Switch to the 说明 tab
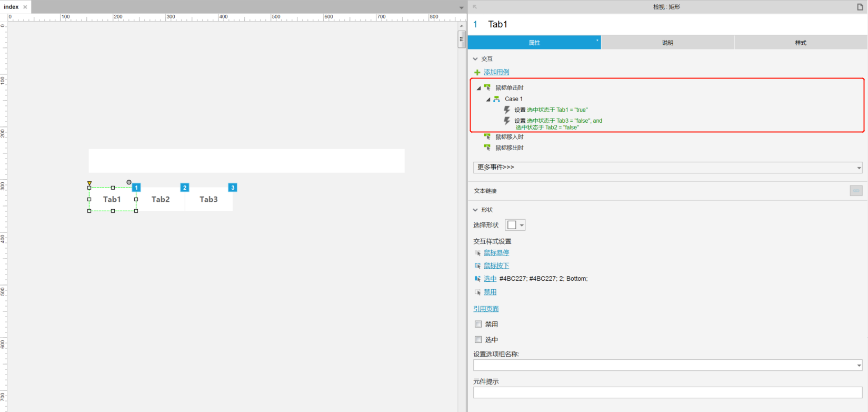 667,43
